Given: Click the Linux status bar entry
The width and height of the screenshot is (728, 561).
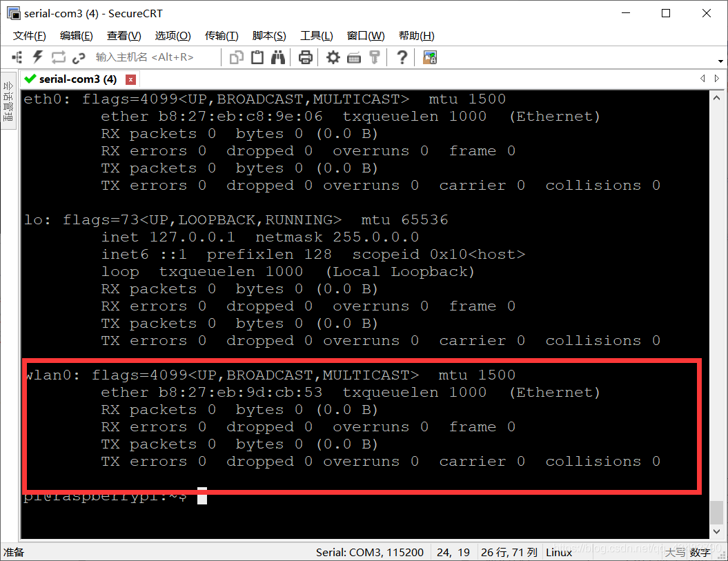Looking at the screenshot, I should [x=559, y=552].
